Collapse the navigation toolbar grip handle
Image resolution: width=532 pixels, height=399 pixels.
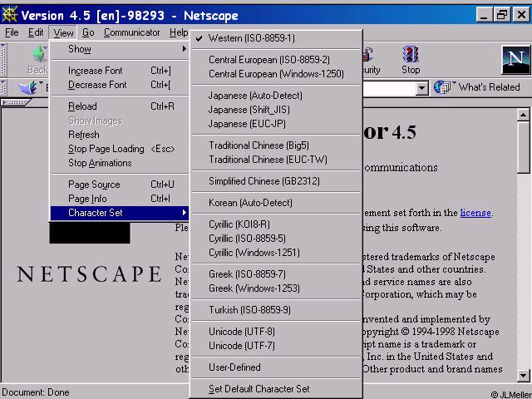[x=3, y=60]
